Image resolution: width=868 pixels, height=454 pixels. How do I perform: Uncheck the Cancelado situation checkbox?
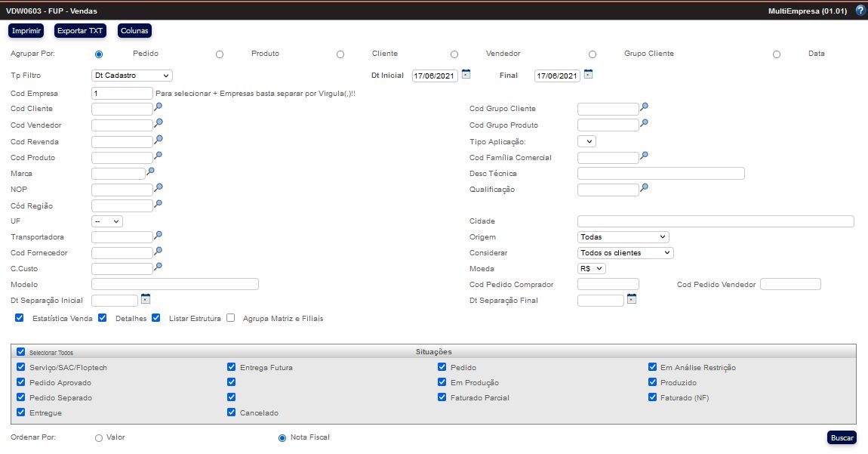pos(232,412)
